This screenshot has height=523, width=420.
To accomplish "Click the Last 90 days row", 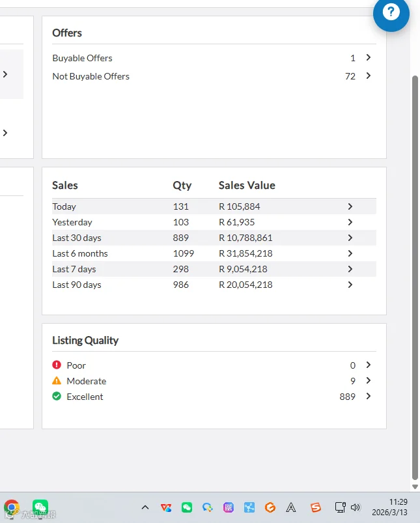I will pyautogui.click(x=214, y=285).
